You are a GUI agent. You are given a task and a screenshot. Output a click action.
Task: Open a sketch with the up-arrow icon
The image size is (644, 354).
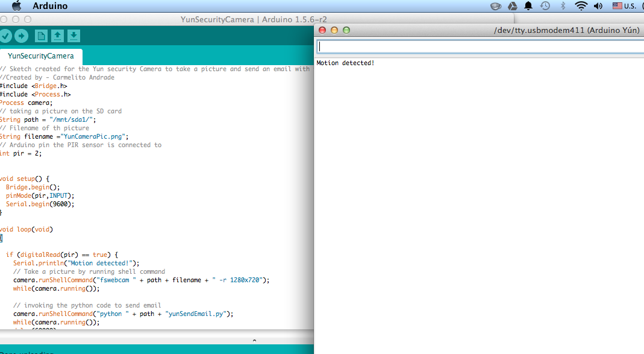pyautogui.click(x=57, y=36)
